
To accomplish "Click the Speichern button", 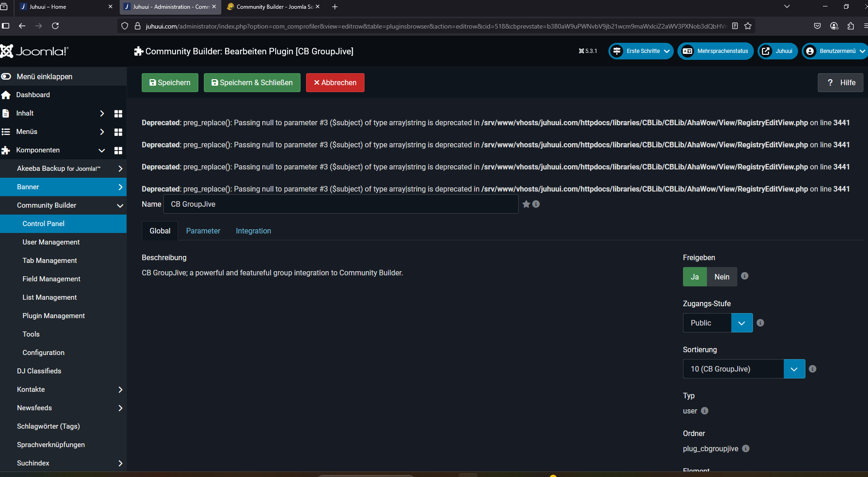I will pos(170,82).
